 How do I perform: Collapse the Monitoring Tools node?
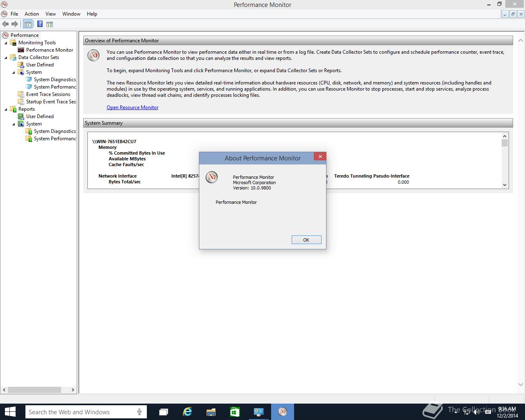coord(6,43)
